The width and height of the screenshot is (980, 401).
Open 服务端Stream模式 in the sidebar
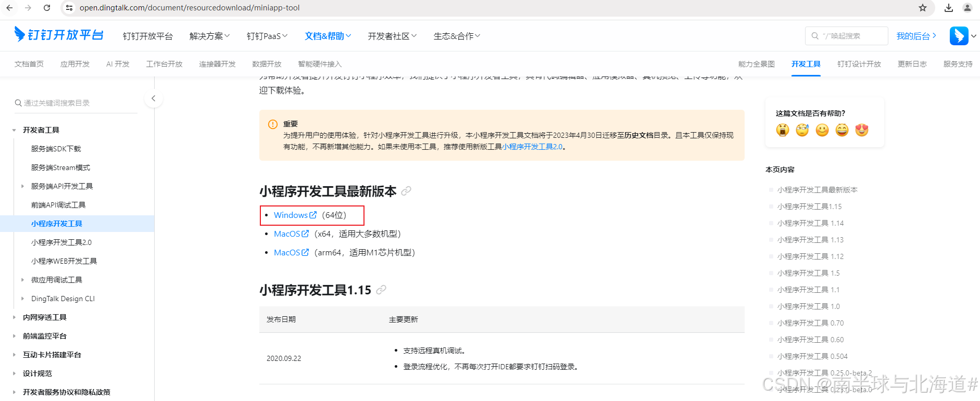pos(60,167)
